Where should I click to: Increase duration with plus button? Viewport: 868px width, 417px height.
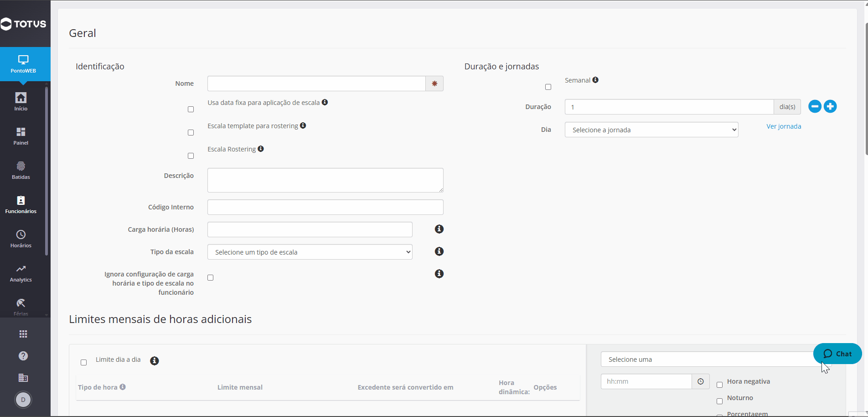tap(830, 106)
